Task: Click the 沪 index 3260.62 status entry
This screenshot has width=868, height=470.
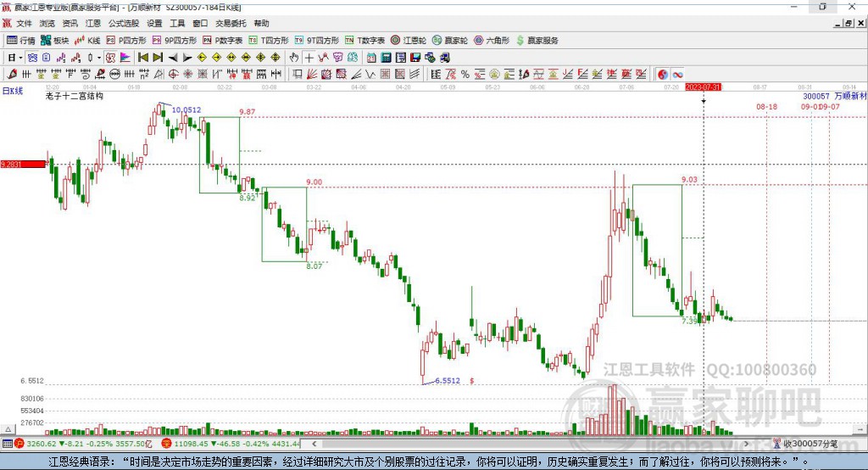Action: [83, 444]
